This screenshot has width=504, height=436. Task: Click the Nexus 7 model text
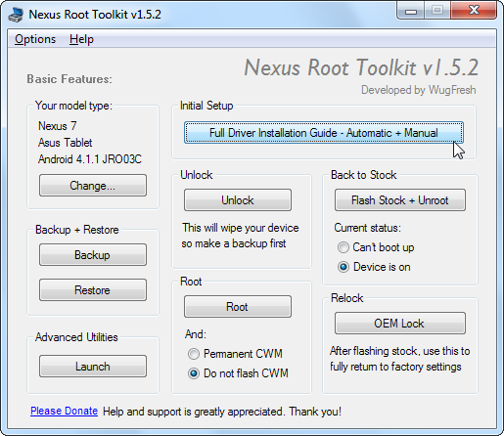(58, 126)
